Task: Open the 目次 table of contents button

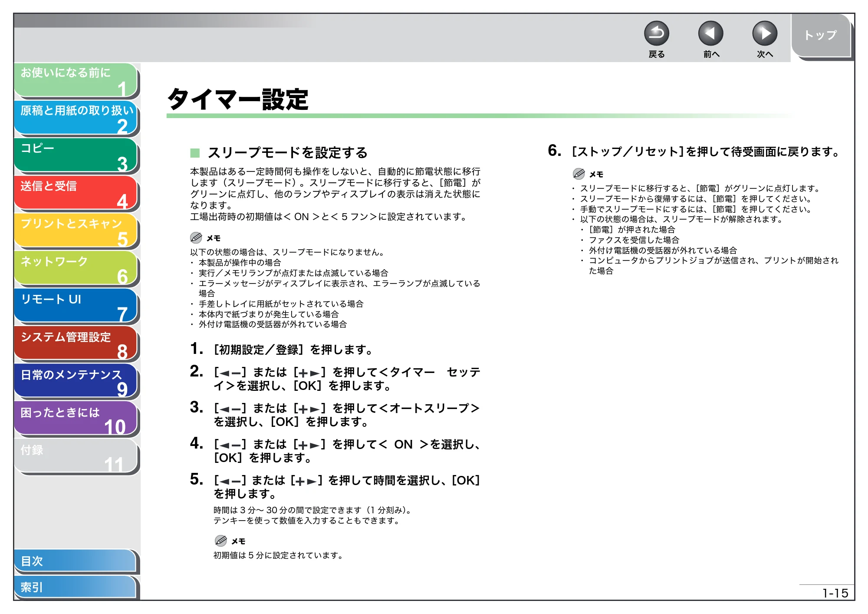Action: click(x=76, y=561)
